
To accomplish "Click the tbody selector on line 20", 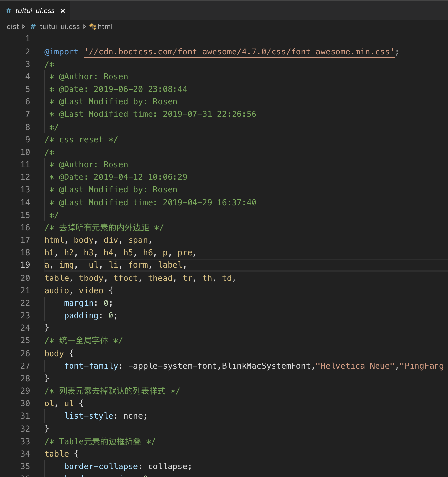I will coord(91,278).
